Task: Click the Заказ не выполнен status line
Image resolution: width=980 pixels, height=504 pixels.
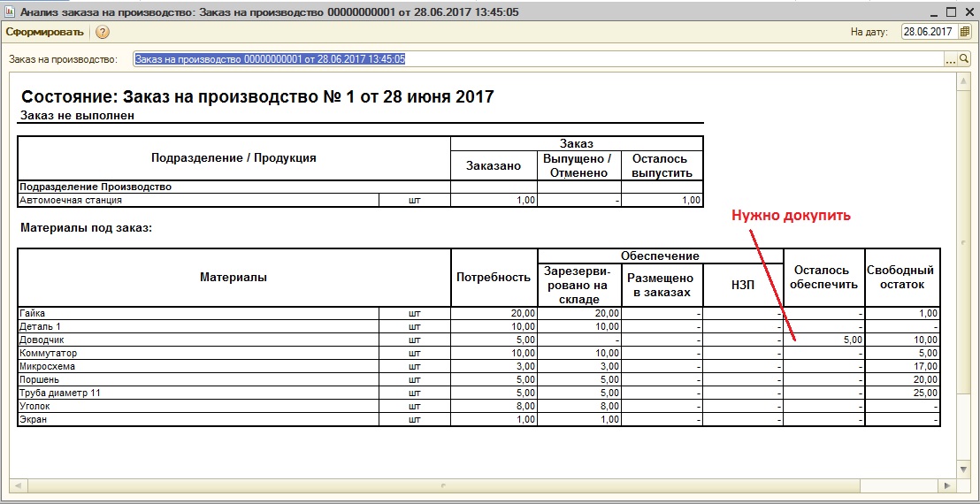Action: [x=78, y=116]
